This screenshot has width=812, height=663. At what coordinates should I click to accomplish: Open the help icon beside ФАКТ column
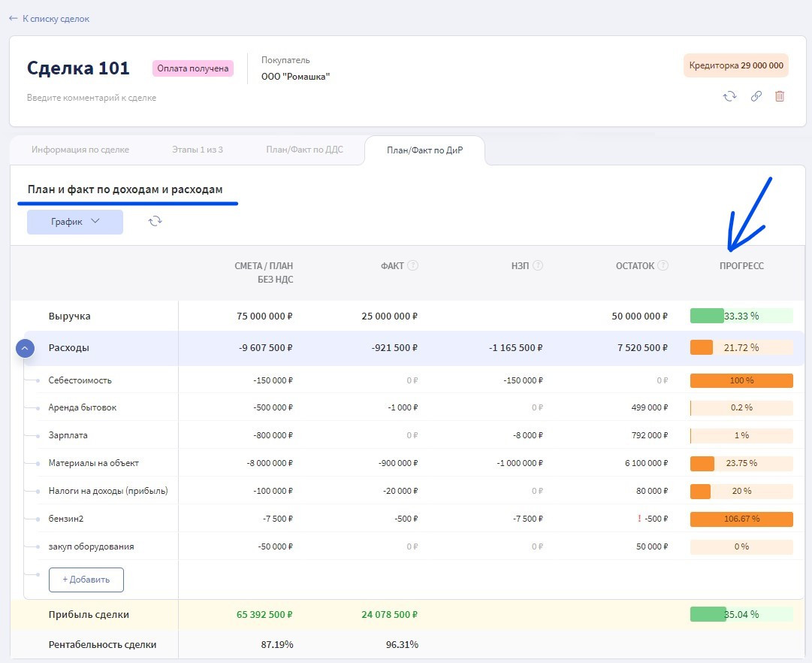click(x=413, y=265)
